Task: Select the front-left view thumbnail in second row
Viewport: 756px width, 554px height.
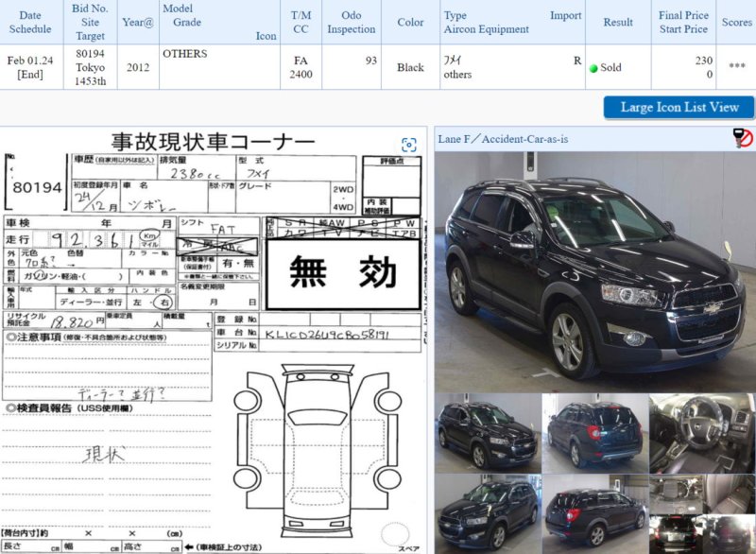Action: (487, 513)
